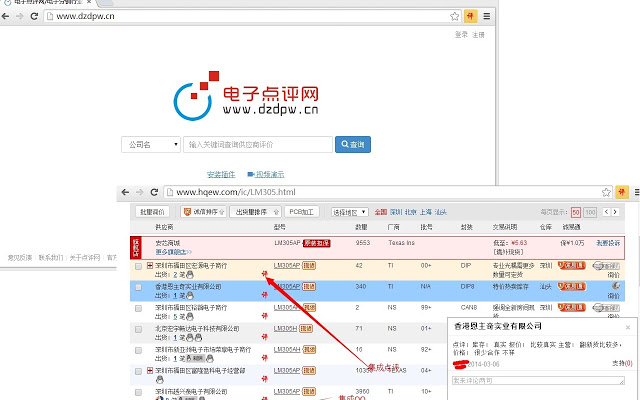Click the 批量询价 button
640x400 pixels.
(x=152, y=212)
